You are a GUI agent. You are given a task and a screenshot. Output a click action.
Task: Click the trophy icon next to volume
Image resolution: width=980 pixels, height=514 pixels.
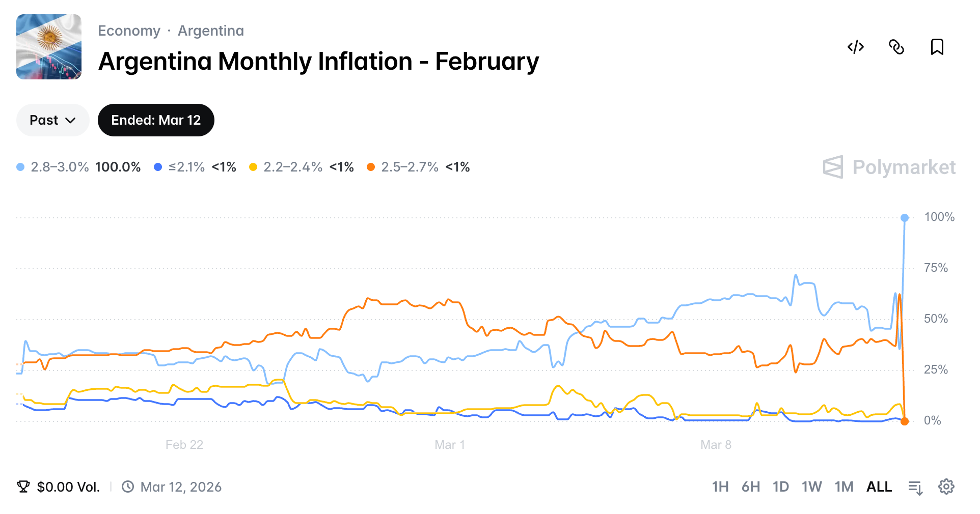coord(23,487)
